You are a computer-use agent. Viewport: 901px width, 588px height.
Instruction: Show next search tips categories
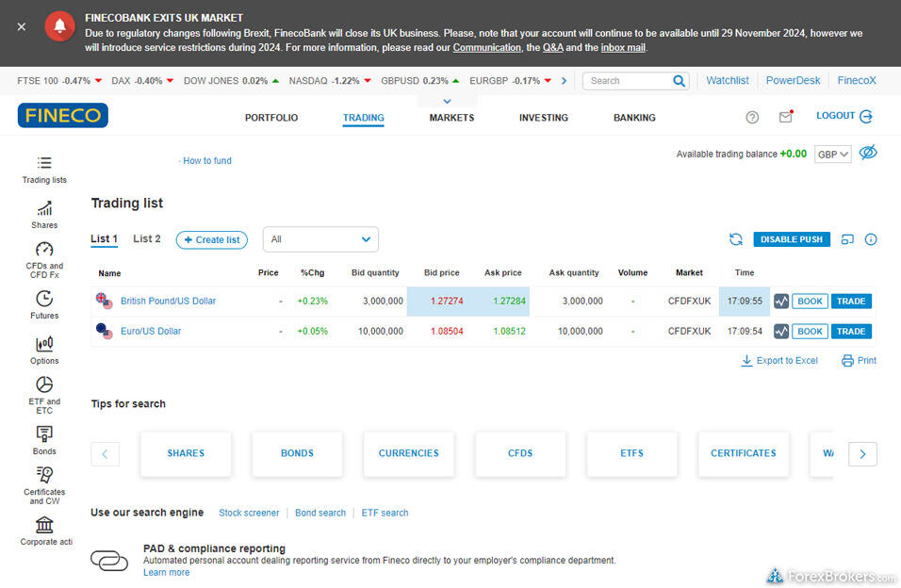tap(862, 454)
